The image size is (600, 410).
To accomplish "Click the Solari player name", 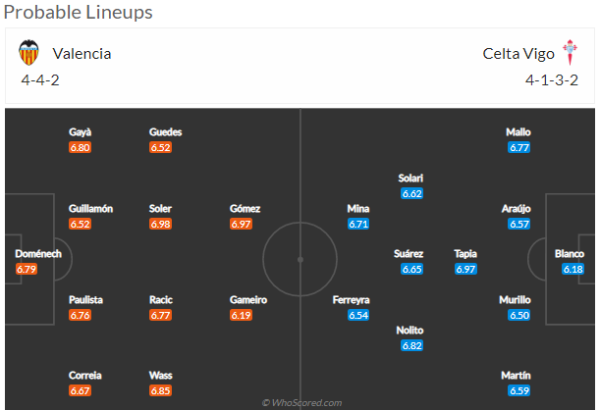I will coord(411,178).
